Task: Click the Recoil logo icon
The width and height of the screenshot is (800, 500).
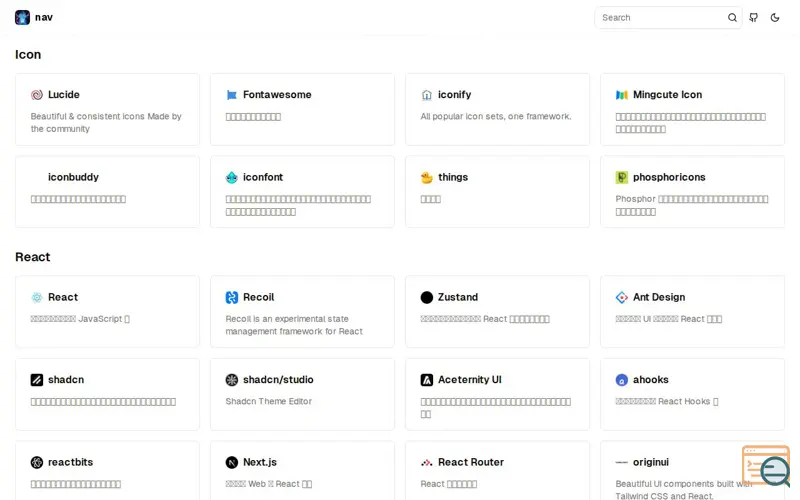Action: [232, 297]
